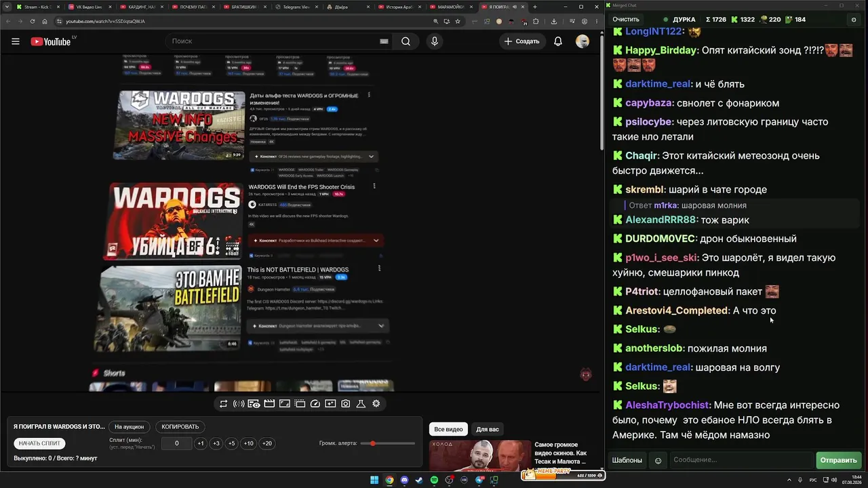The width and height of the screenshot is (868, 488).
Task: Open Merged Chat settings gear
Action: coord(854,20)
